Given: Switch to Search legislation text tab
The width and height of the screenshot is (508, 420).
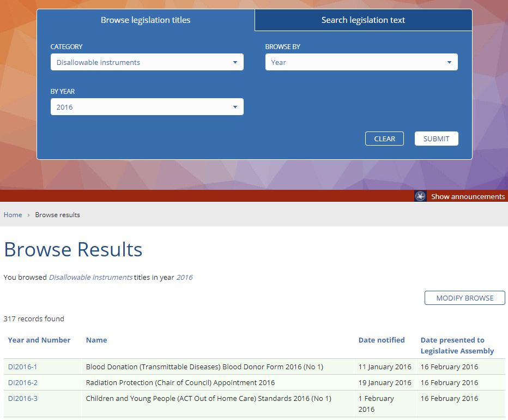Looking at the screenshot, I should click(x=363, y=20).
